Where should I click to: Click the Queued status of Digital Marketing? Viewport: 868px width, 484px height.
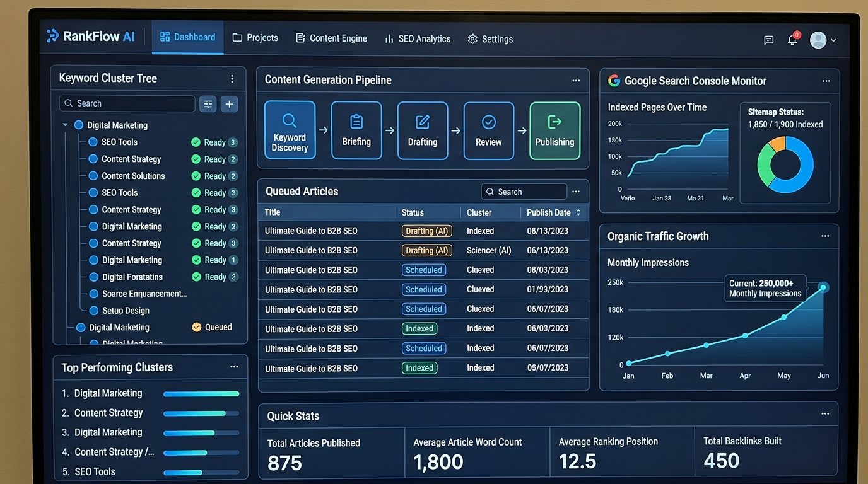pyautogui.click(x=212, y=327)
